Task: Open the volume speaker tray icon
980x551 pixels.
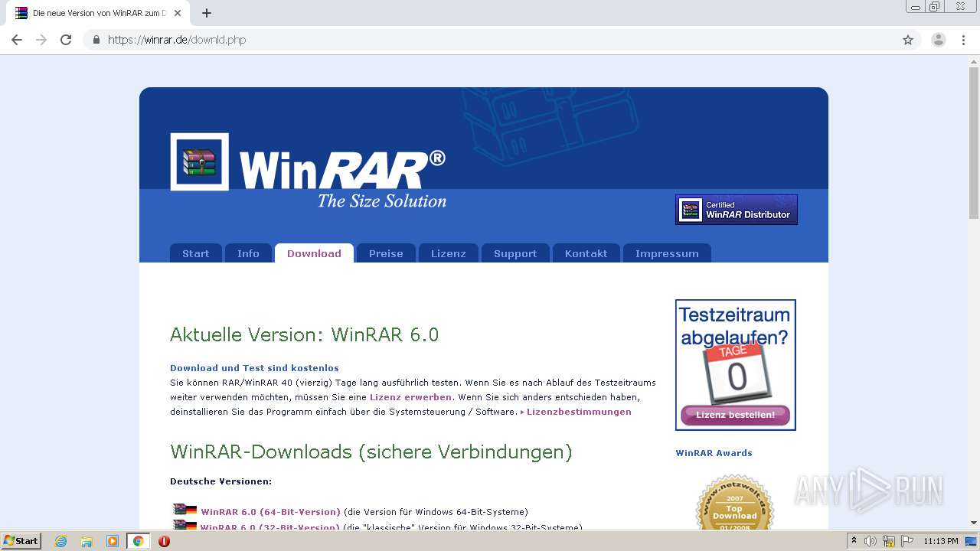Action: coord(871,541)
